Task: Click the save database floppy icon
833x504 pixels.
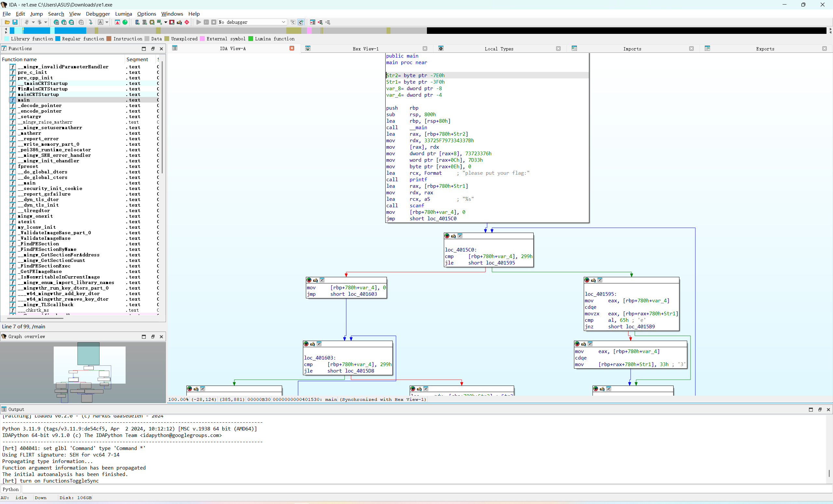Action: click(15, 22)
